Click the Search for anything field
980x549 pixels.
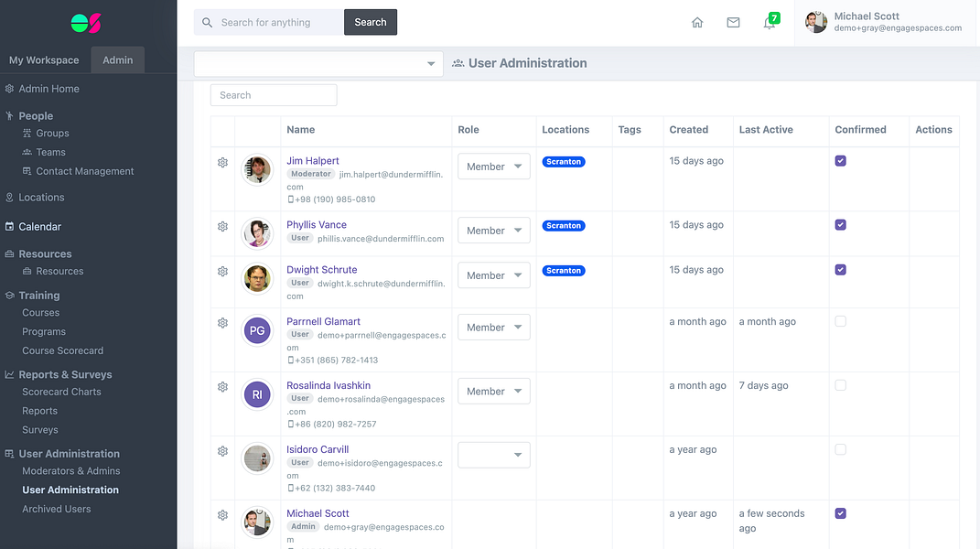point(269,23)
